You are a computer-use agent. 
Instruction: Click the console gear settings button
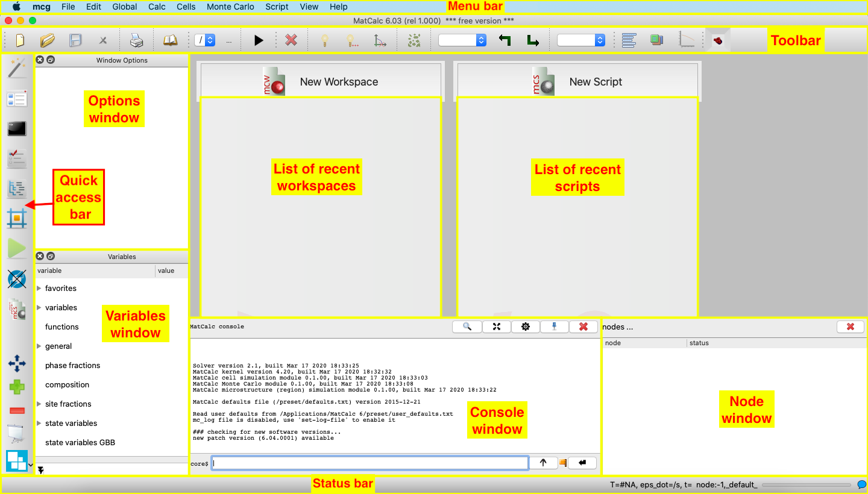point(526,327)
